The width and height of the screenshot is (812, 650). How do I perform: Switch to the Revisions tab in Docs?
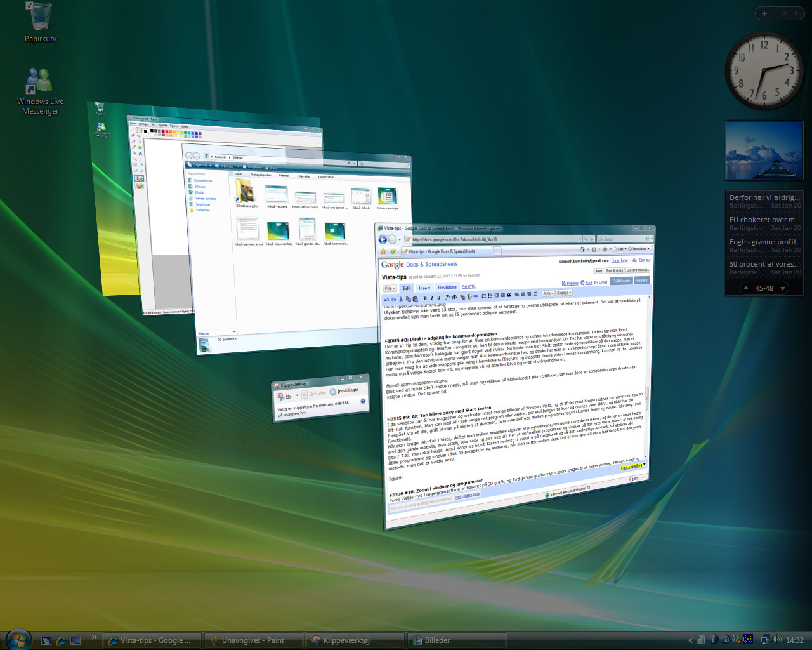tap(447, 287)
